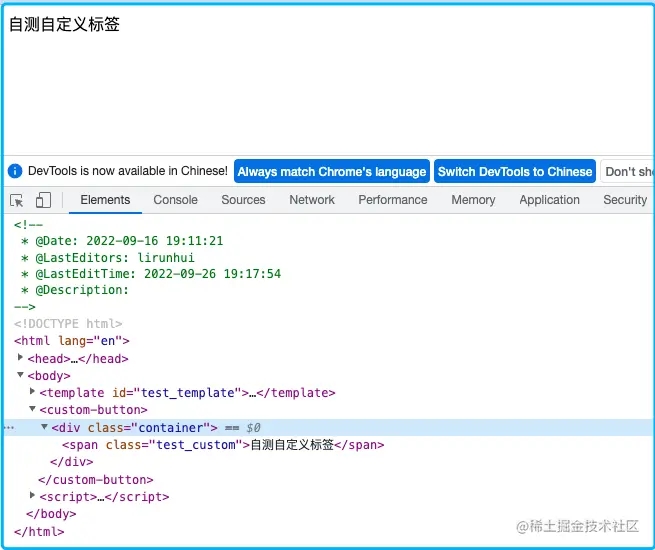This screenshot has height=550, width=655.
Task: Collapse the body element arrow
Action: click(20, 375)
